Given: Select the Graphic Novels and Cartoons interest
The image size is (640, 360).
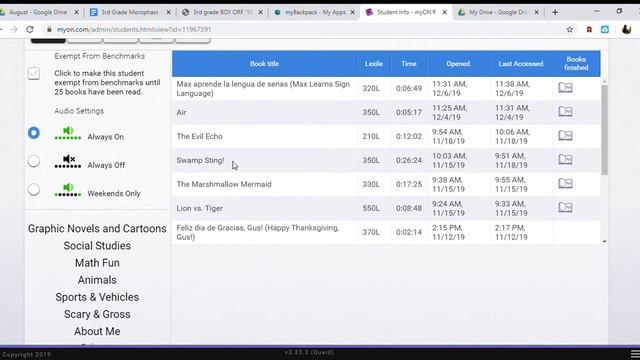Looking at the screenshot, I should pos(97,229).
